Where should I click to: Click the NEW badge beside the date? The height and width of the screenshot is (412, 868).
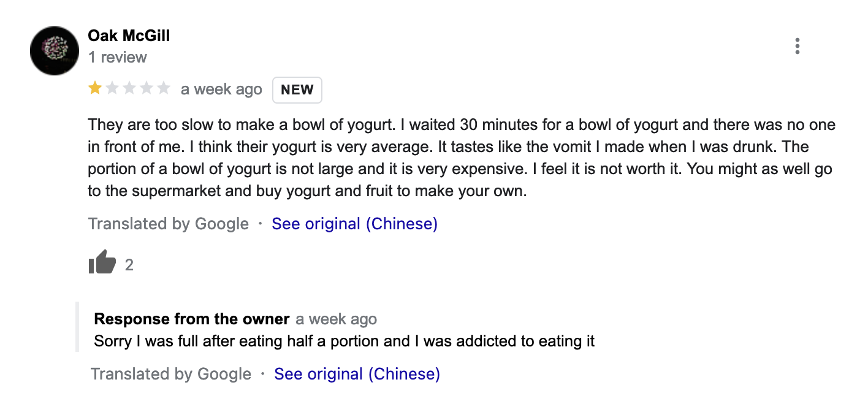coord(297,90)
